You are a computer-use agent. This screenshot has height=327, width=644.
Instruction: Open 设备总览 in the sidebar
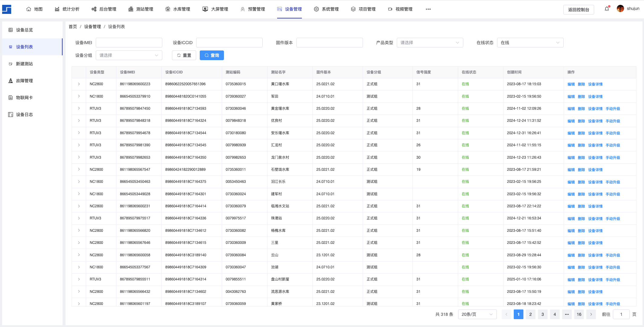click(24, 30)
